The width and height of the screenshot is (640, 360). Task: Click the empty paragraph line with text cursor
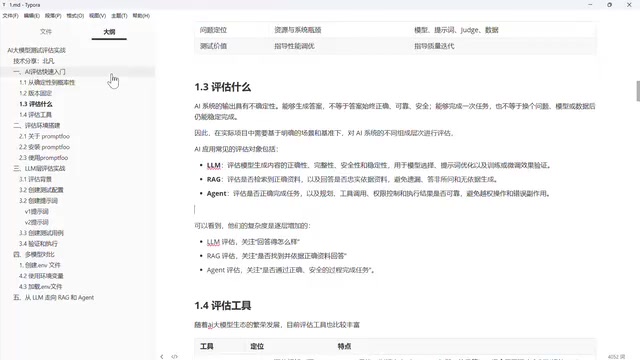pyautogui.click(x=395, y=209)
